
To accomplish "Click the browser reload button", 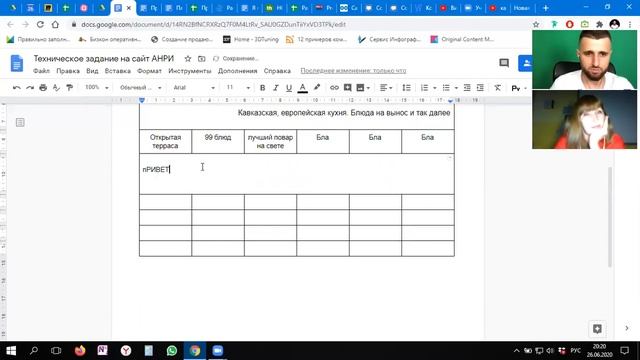I will (x=40, y=24).
